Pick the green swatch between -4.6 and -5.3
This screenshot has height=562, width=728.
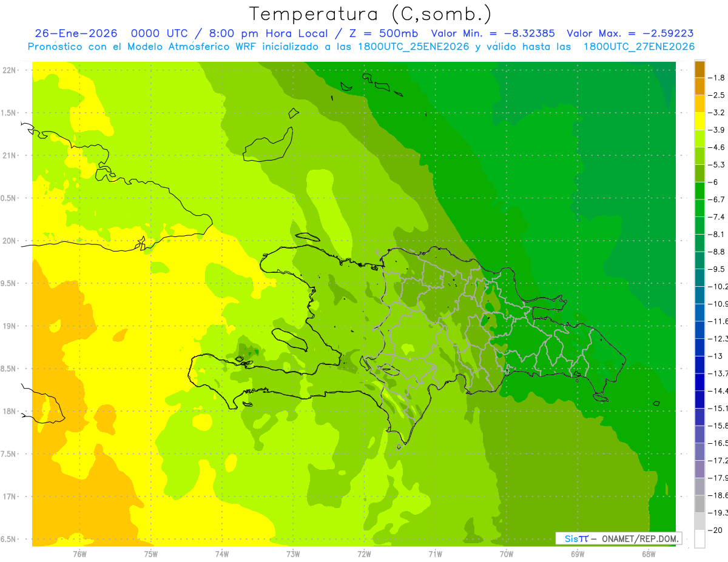pos(699,156)
